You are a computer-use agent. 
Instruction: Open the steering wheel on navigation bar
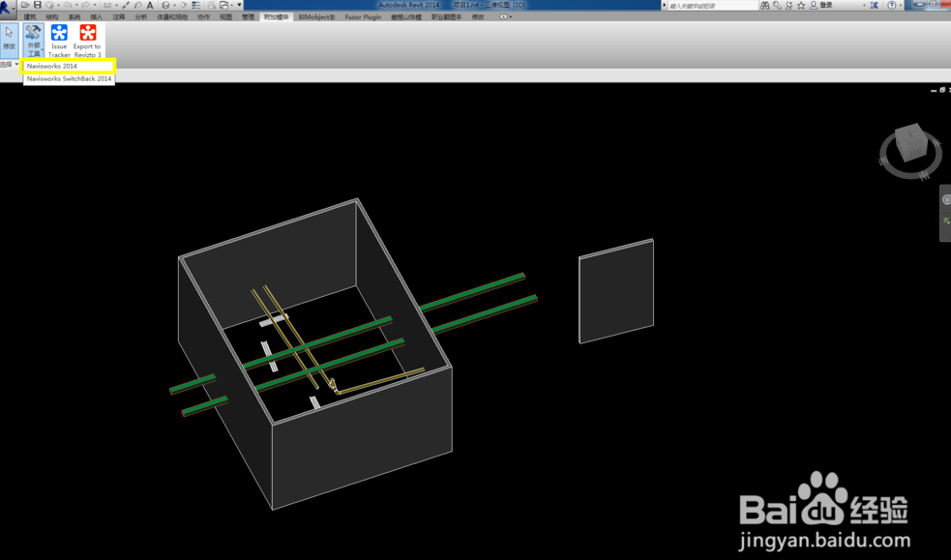pyautogui.click(x=946, y=199)
